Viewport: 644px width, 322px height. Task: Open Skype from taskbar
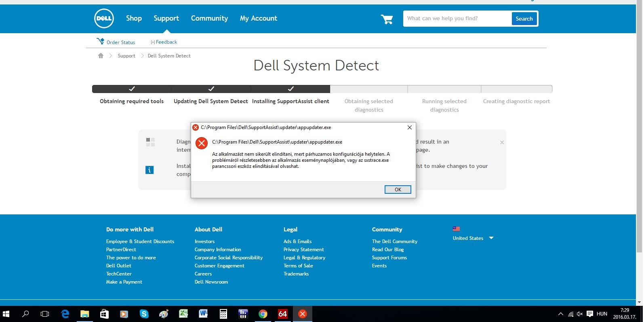[144, 314]
